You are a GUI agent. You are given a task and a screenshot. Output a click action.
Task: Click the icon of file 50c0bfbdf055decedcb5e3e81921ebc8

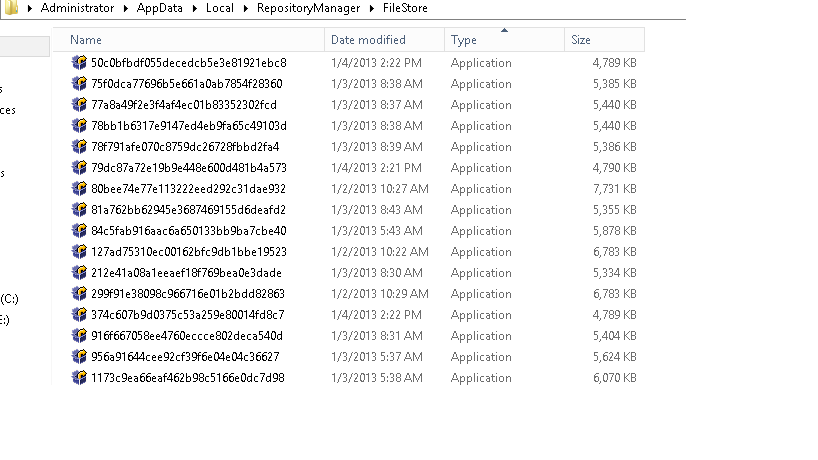79,63
